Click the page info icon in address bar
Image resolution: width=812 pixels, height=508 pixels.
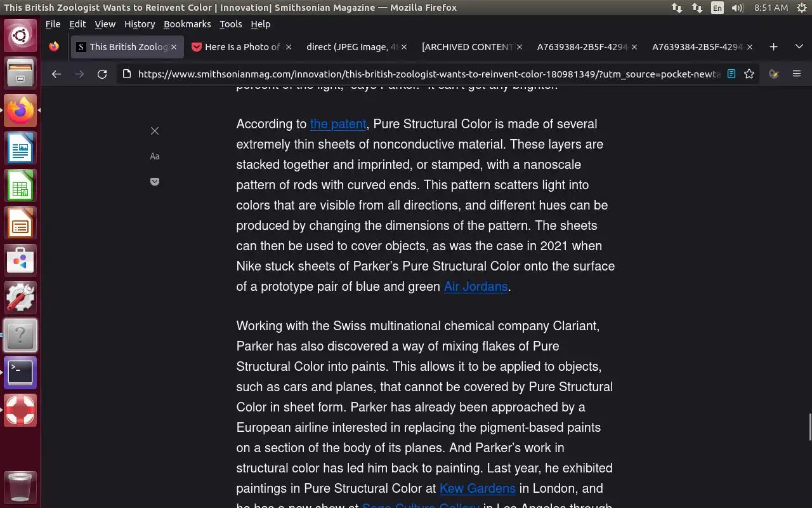(126, 74)
